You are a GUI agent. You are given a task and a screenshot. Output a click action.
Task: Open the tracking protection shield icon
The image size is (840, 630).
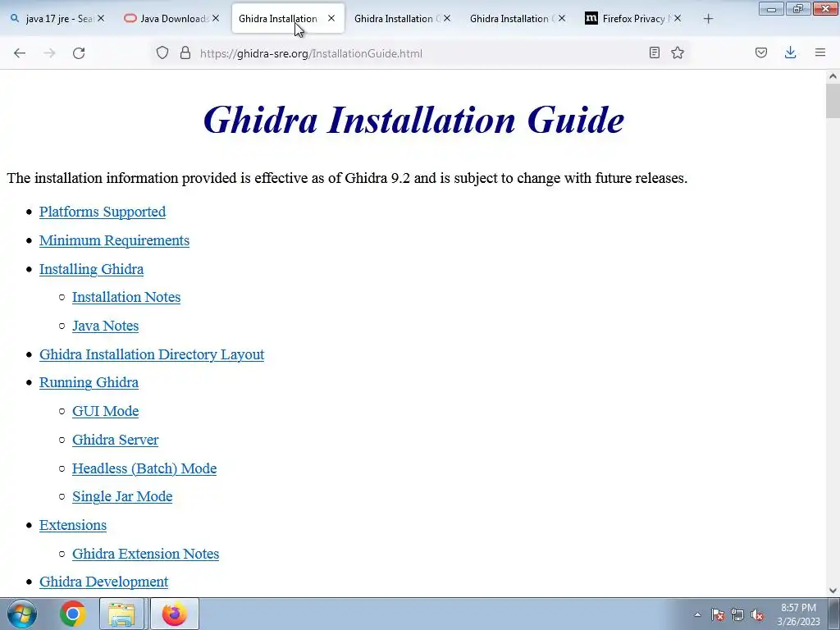162,53
